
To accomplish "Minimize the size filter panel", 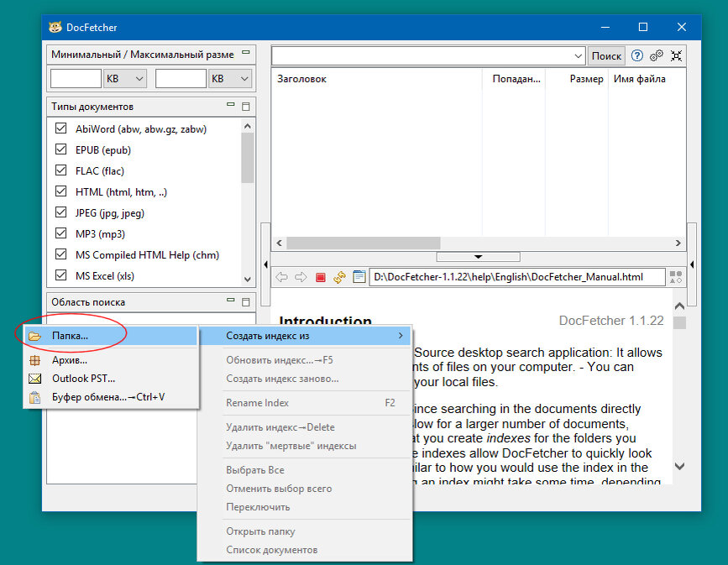I will coord(246,52).
